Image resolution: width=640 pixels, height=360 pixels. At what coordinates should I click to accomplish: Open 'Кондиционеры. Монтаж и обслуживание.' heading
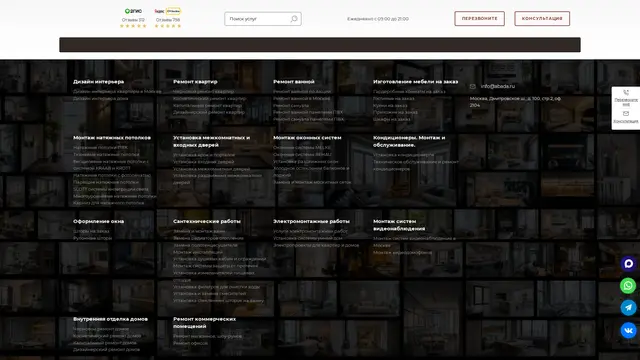click(409, 141)
